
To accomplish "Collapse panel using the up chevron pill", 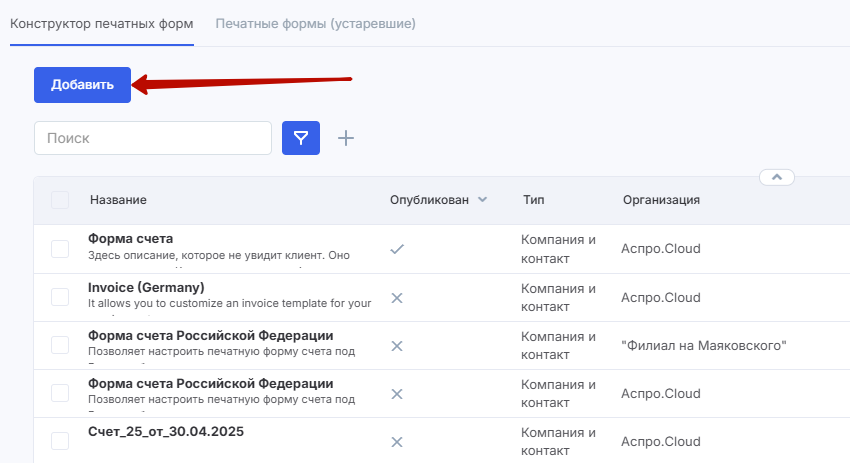I will (777, 177).
